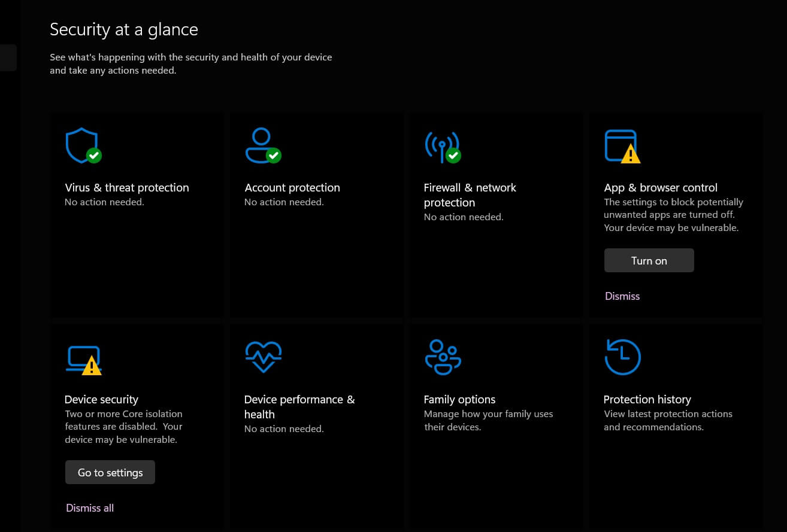Viewport: 787px width, 532px height.
Task: Dismiss the App & browser control alert
Action: coord(622,296)
